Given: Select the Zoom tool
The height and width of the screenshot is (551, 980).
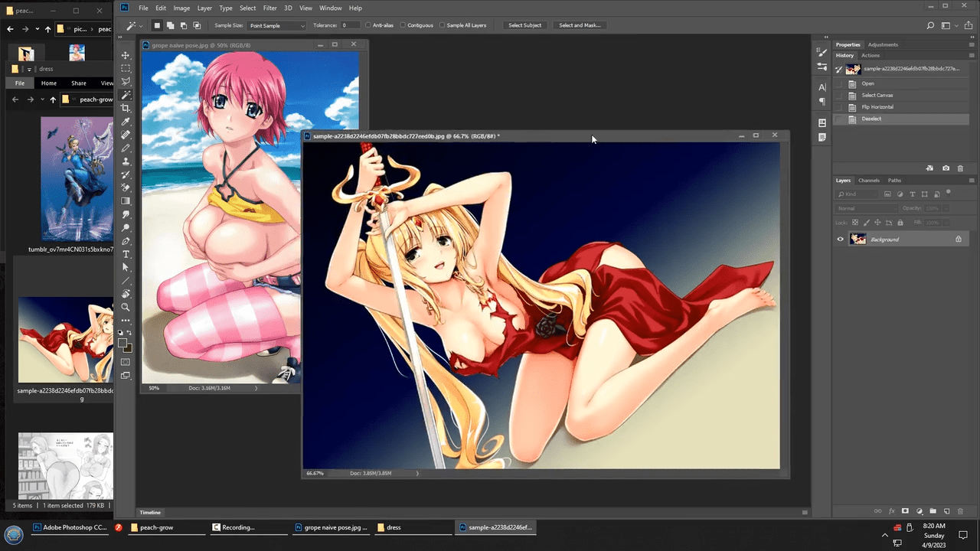Looking at the screenshot, I should [126, 307].
